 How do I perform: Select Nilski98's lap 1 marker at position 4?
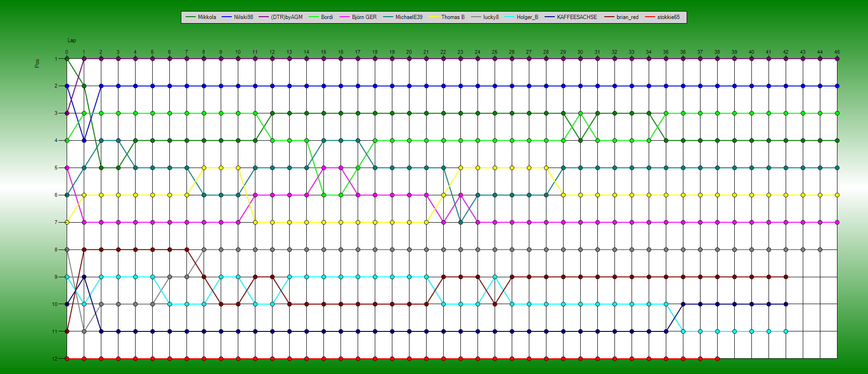pos(84,140)
